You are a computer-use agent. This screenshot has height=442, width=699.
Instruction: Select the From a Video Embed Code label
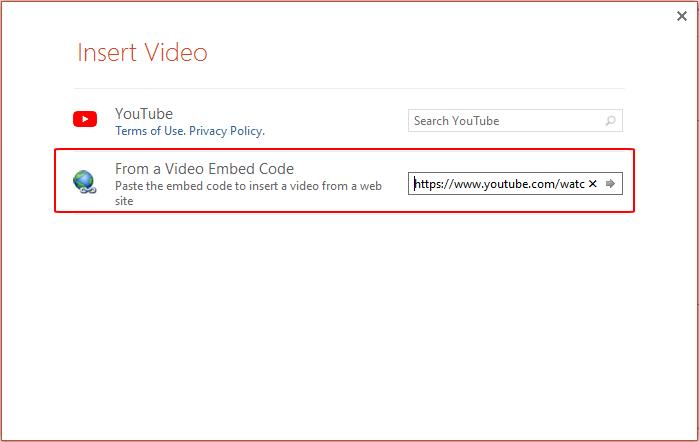pyautogui.click(x=204, y=169)
